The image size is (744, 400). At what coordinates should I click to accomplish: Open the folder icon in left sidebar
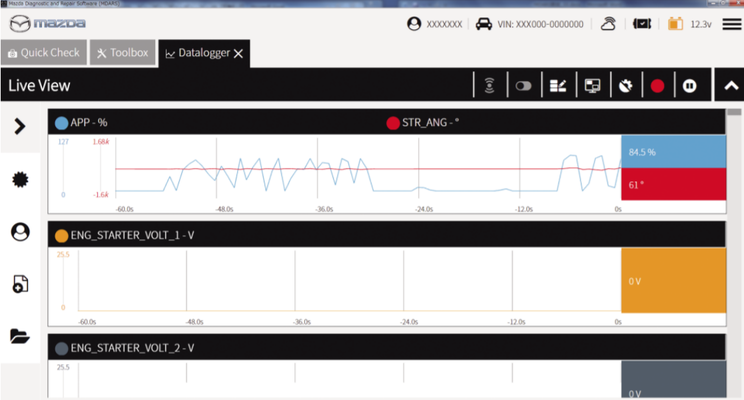pos(20,336)
